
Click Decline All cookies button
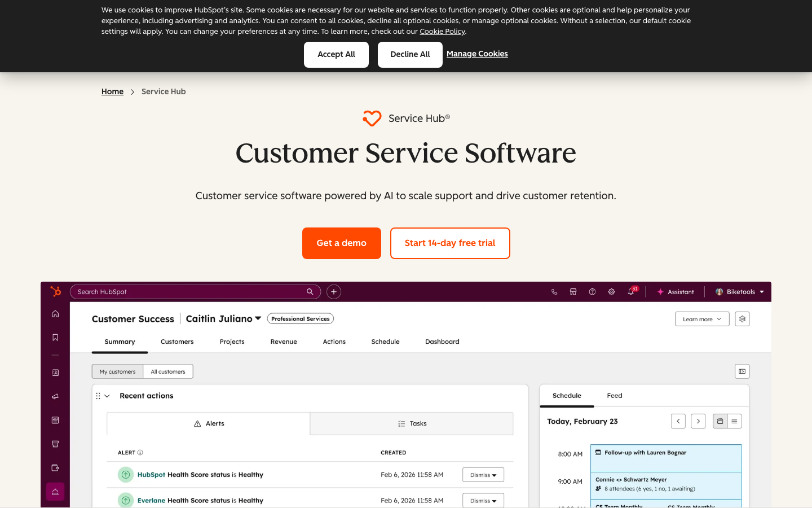410,55
